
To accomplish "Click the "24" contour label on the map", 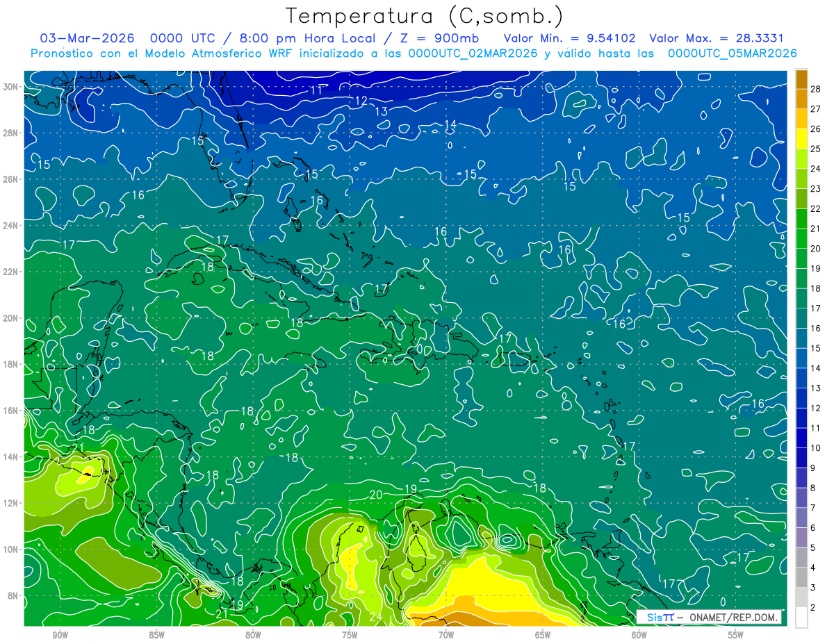I will coord(376,617).
